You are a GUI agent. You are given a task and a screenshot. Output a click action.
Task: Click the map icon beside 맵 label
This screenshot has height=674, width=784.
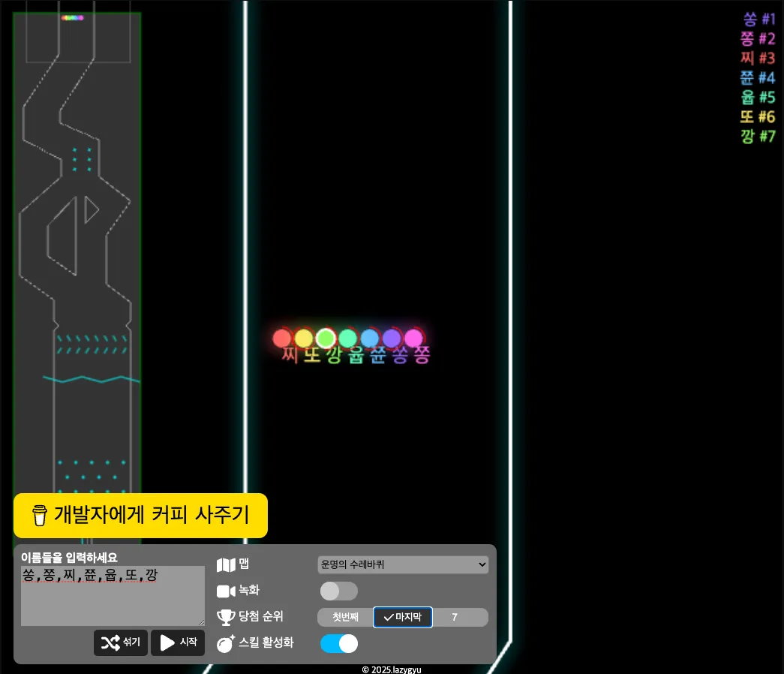pyautogui.click(x=226, y=565)
